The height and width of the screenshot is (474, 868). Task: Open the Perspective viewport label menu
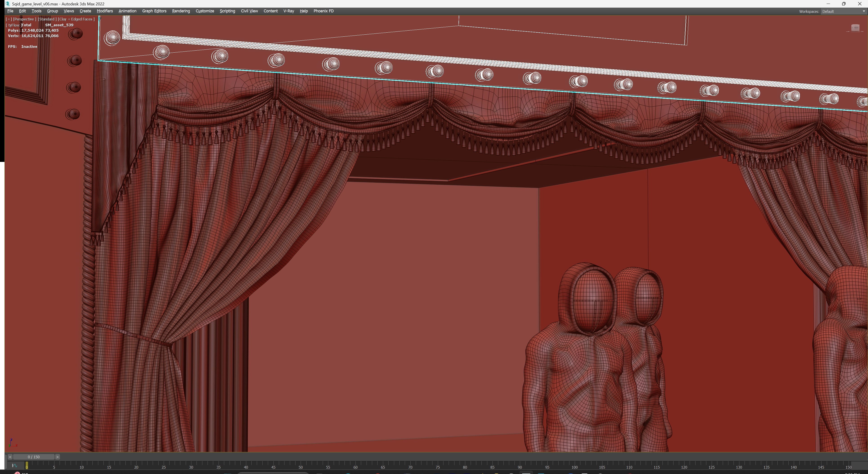tap(24, 19)
